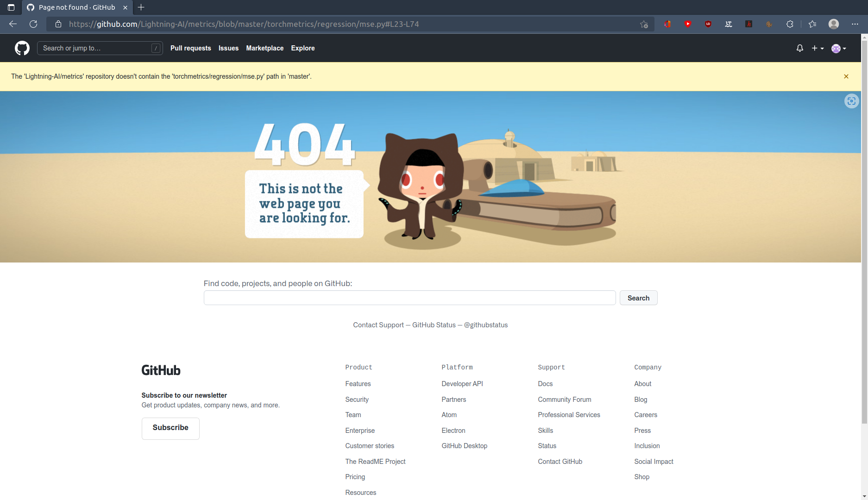Image resolution: width=868 pixels, height=500 pixels.
Task: Click the fourth extension icon with white glyph
Action: coord(729,24)
